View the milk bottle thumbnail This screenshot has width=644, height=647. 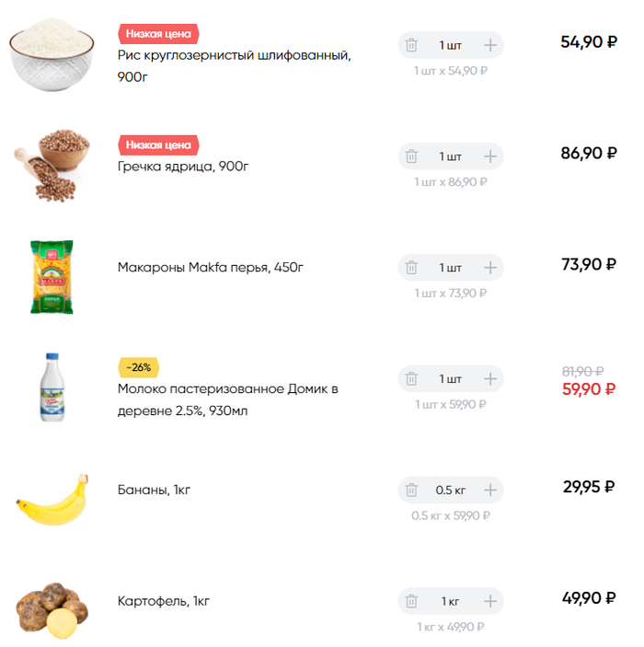pyautogui.click(x=52, y=387)
